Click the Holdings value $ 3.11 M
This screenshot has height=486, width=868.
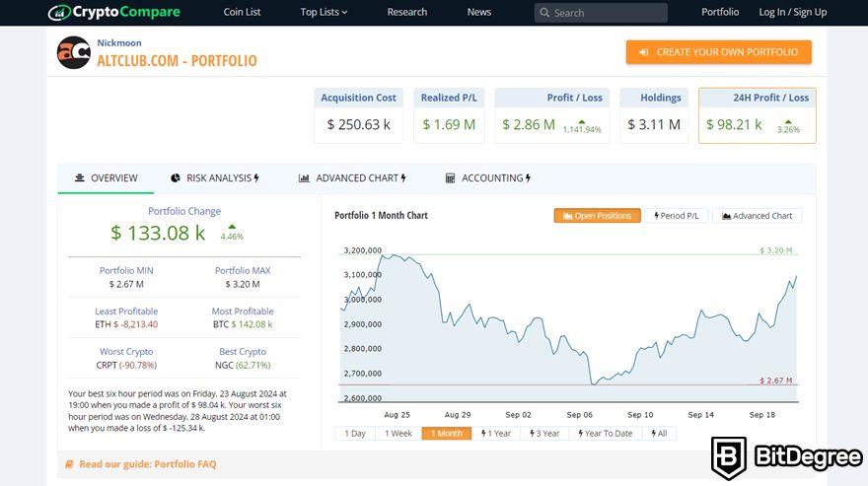click(654, 124)
